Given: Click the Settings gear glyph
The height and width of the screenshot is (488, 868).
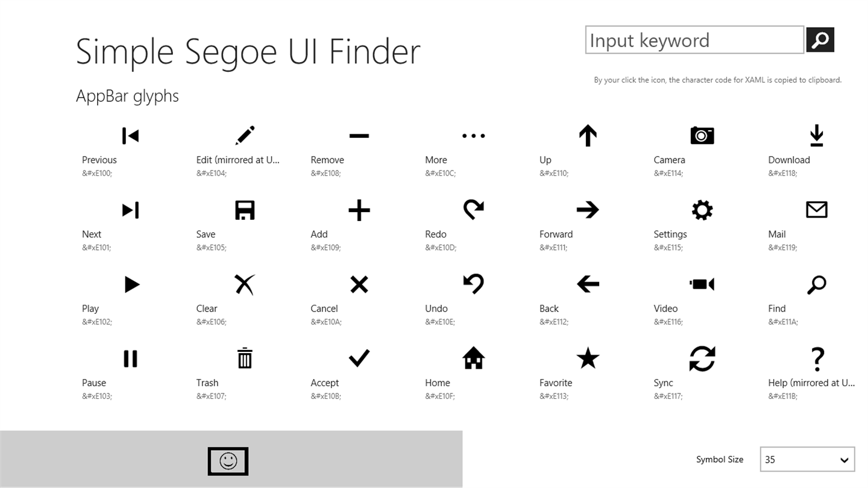Looking at the screenshot, I should [702, 210].
